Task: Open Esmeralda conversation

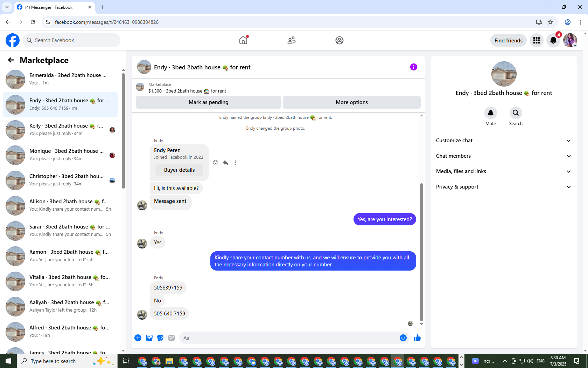Action: (60, 79)
